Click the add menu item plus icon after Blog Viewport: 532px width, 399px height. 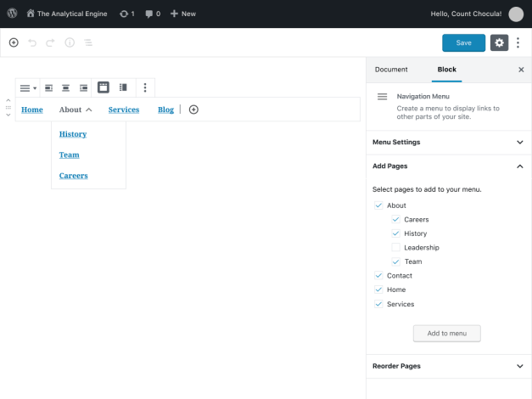(193, 110)
